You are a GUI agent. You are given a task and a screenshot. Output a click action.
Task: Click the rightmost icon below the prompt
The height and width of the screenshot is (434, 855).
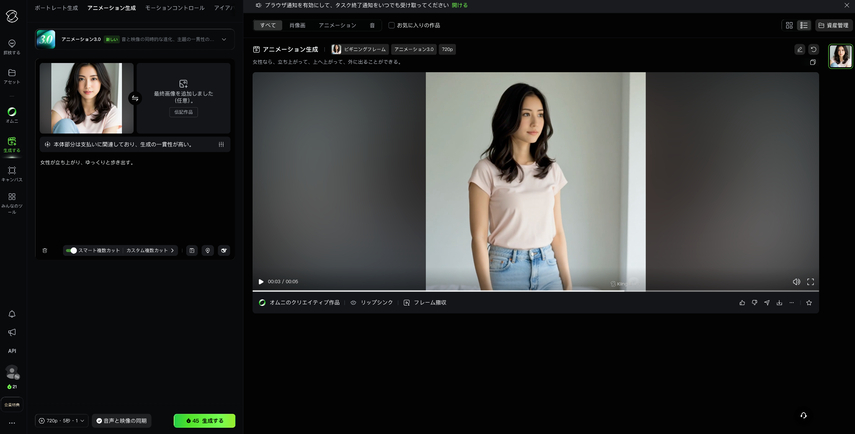coord(224,250)
